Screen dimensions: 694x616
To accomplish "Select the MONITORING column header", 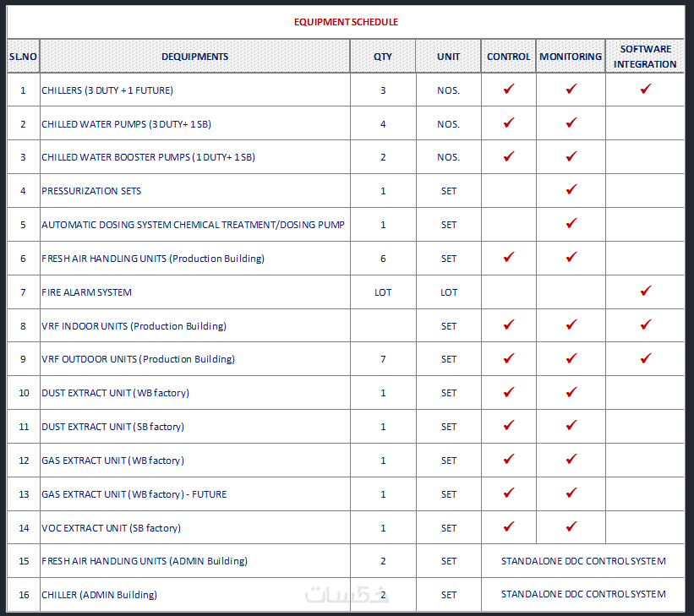I will click(571, 57).
